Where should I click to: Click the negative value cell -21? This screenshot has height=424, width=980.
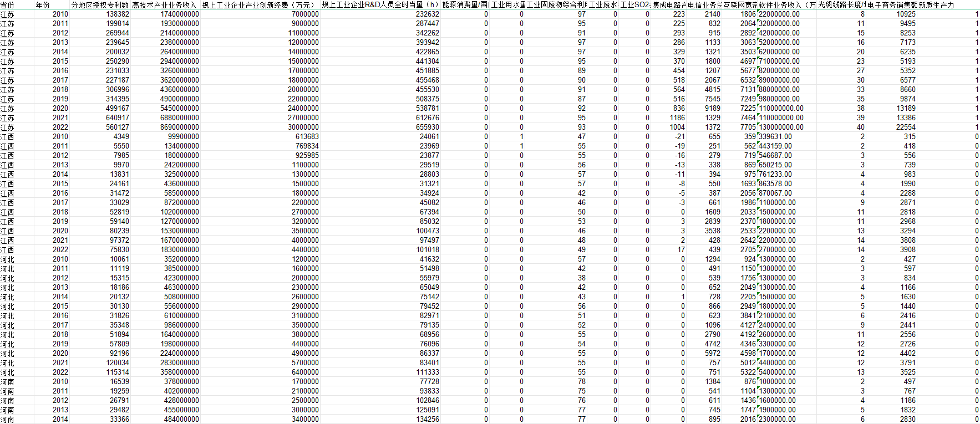[679, 137]
